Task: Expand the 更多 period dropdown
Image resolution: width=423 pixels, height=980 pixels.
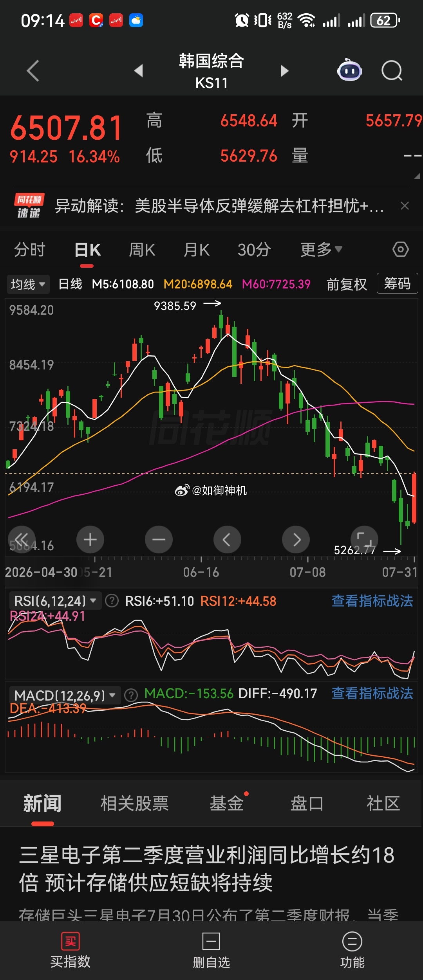Action: pos(321,249)
